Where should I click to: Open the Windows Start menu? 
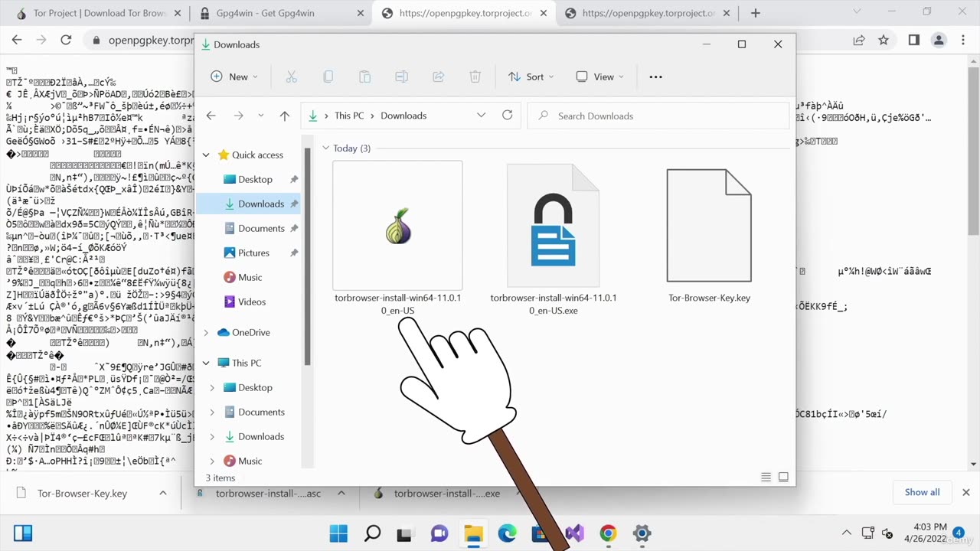[x=338, y=533]
